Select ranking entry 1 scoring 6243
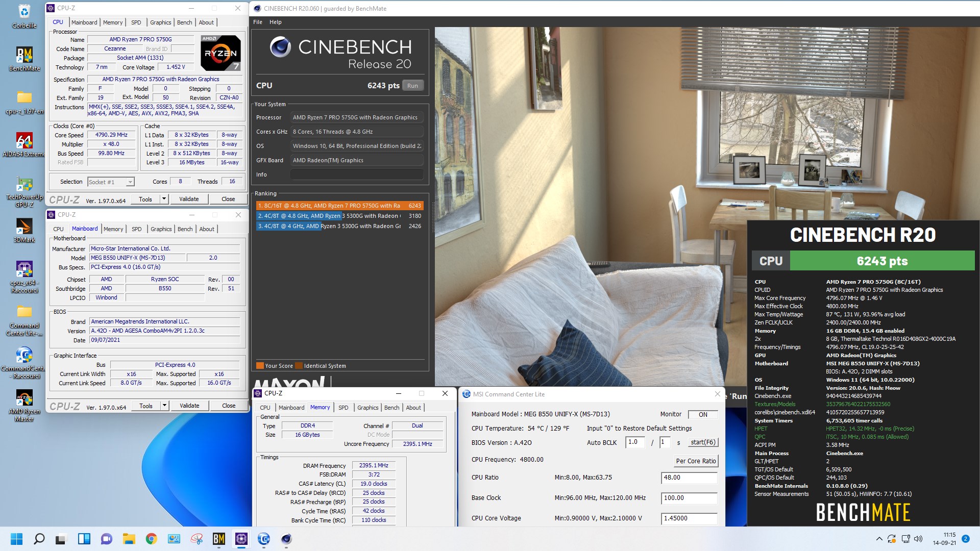 click(x=339, y=206)
